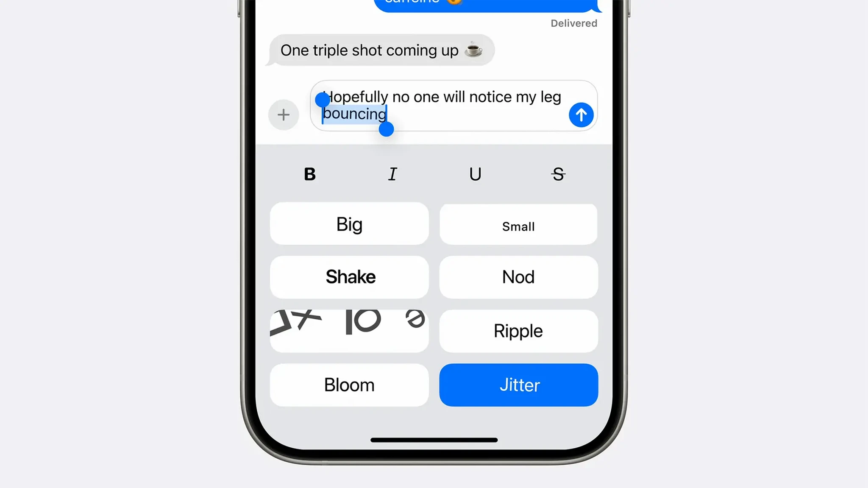
Task: Enable the Nod text effect
Action: (518, 277)
